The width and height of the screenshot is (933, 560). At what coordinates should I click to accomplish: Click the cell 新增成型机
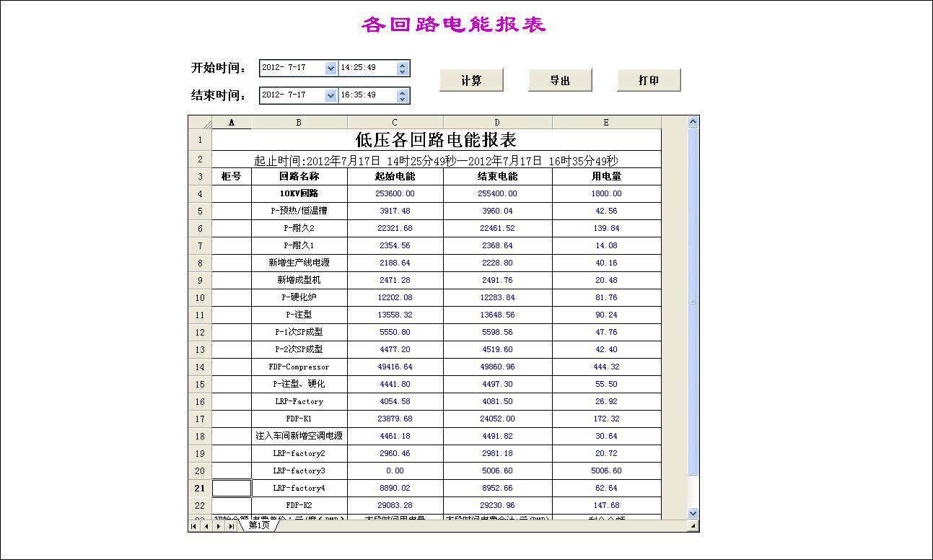299,280
